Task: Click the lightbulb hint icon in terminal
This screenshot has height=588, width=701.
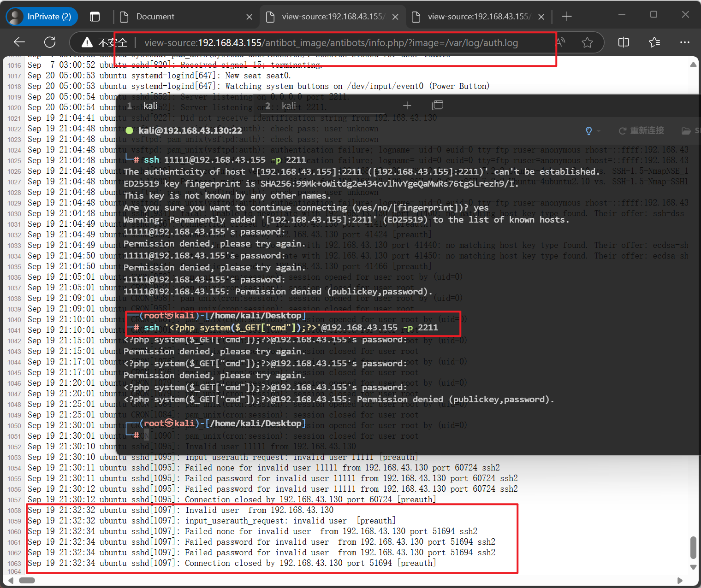Action: 588,131
